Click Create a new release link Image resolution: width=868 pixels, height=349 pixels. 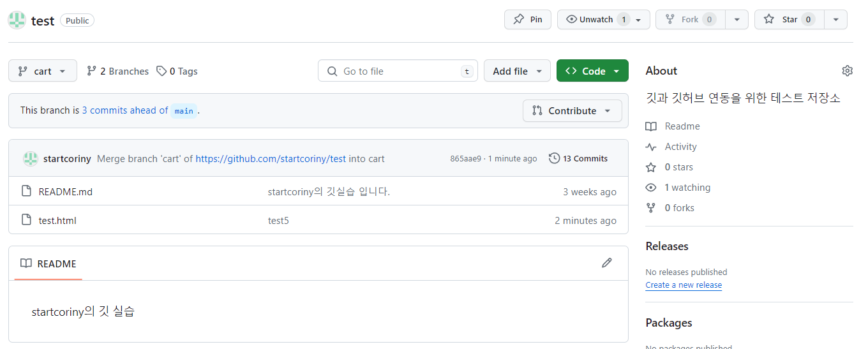pyautogui.click(x=684, y=285)
